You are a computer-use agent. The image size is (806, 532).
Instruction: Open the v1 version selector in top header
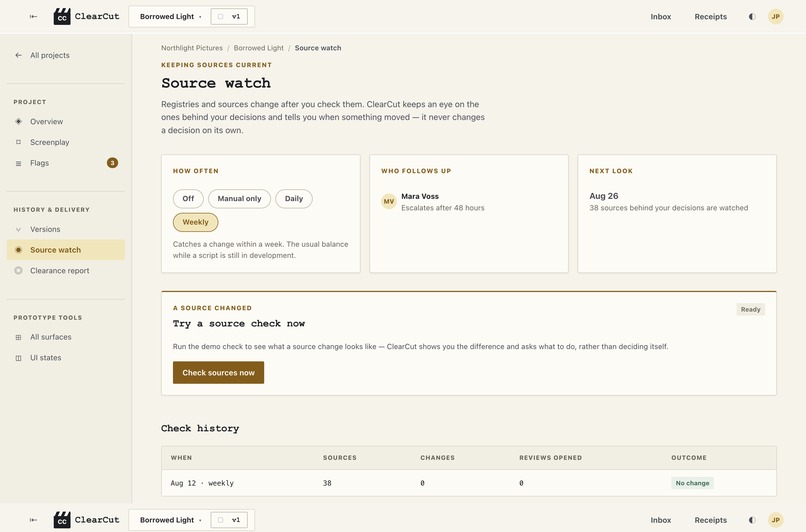point(229,16)
